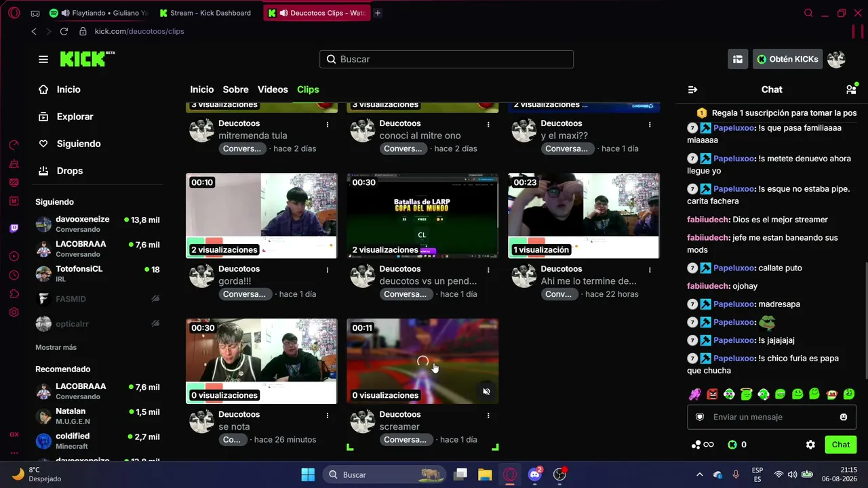This screenshot has width=868, height=488.
Task: Click the shield icon in chat input
Action: point(700,417)
